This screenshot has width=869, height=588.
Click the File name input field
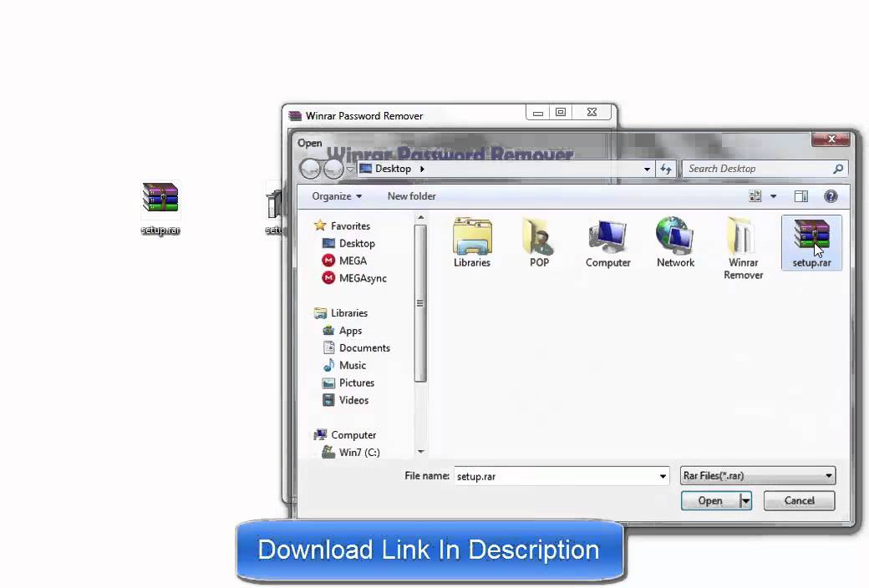tap(556, 477)
